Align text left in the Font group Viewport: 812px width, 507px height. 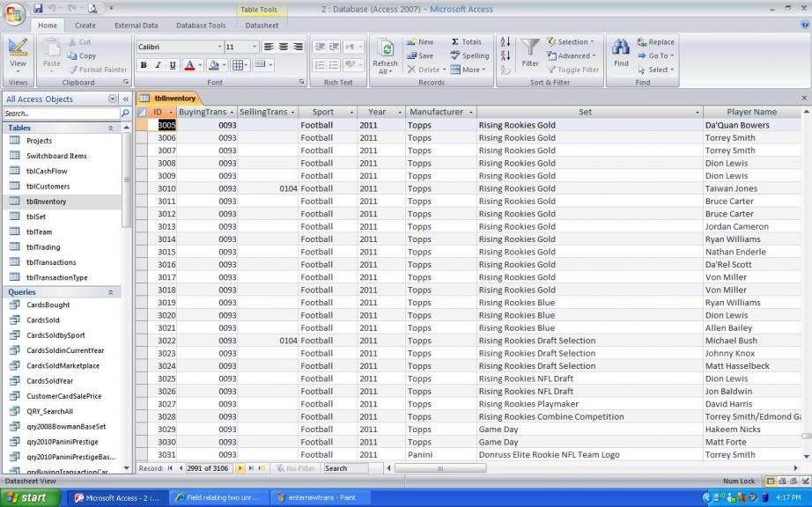[x=269, y=47]
